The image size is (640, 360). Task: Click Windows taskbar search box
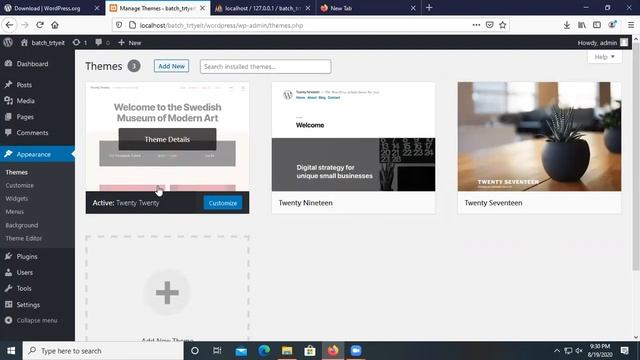103,351
